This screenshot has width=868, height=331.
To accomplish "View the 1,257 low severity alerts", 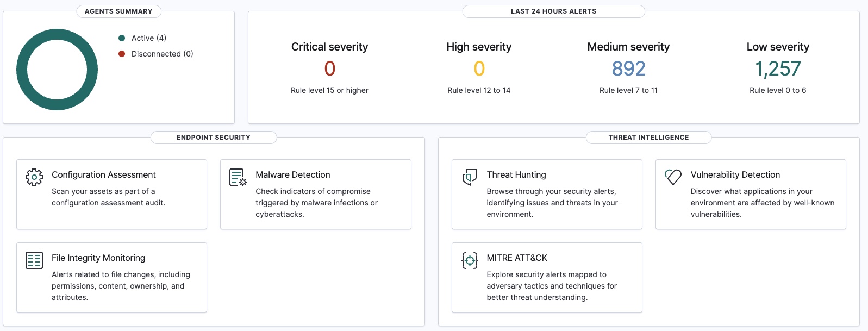I will pyautogui.click(x=778, y=69).
